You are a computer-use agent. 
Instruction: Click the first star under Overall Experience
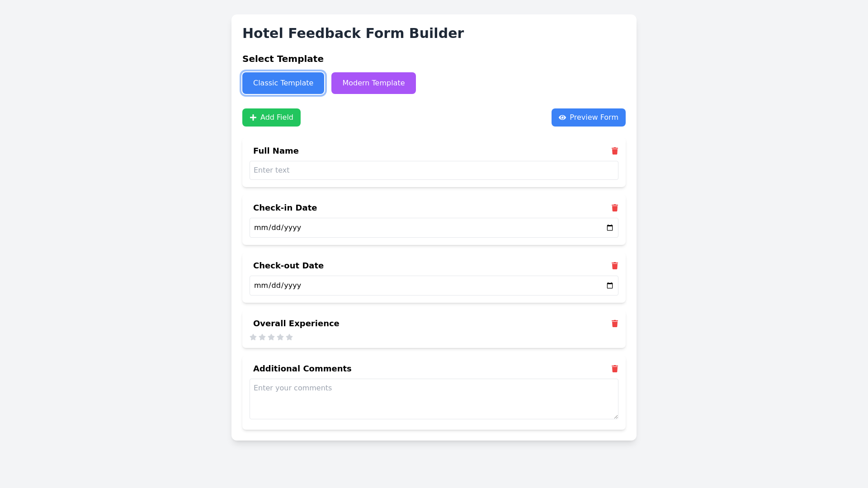click(253, 337)
